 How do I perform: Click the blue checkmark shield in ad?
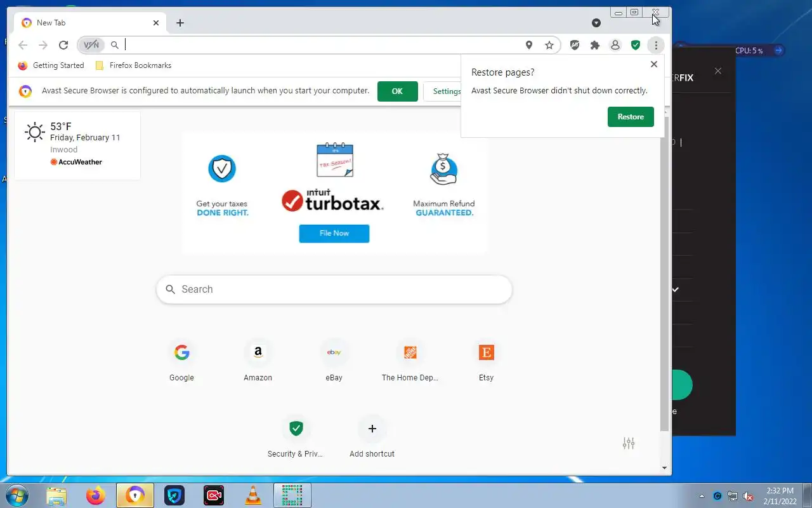[x=222, y=169]
